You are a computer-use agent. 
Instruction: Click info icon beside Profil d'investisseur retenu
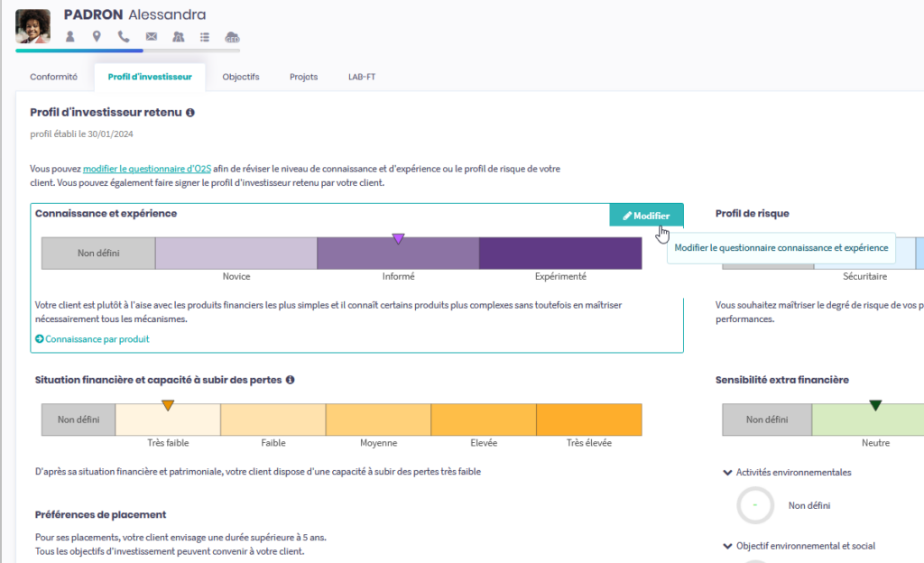190,113
